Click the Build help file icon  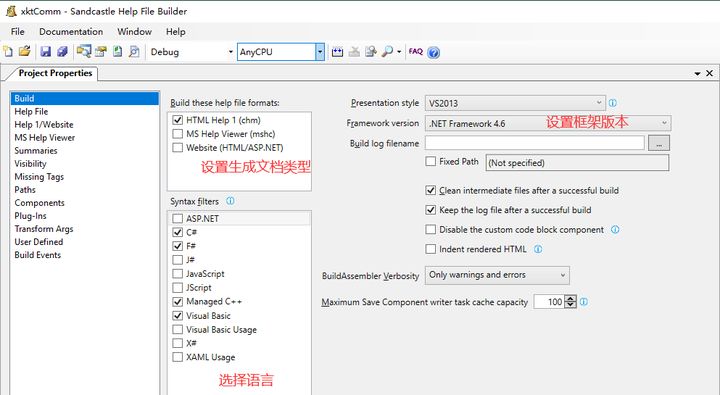point(338,52)
